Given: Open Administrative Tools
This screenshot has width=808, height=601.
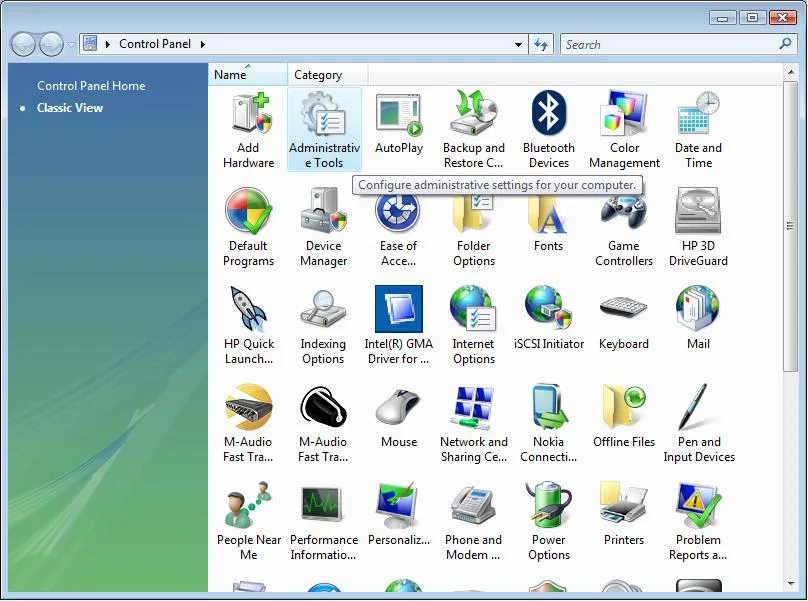Looking at the screenshot, I should [324, 129].
